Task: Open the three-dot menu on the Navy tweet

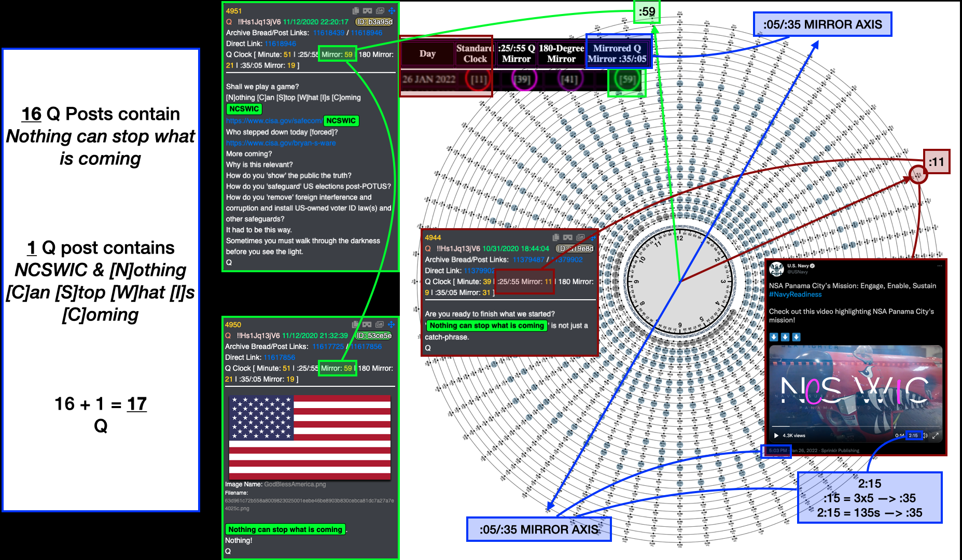Action: [939, 266]
